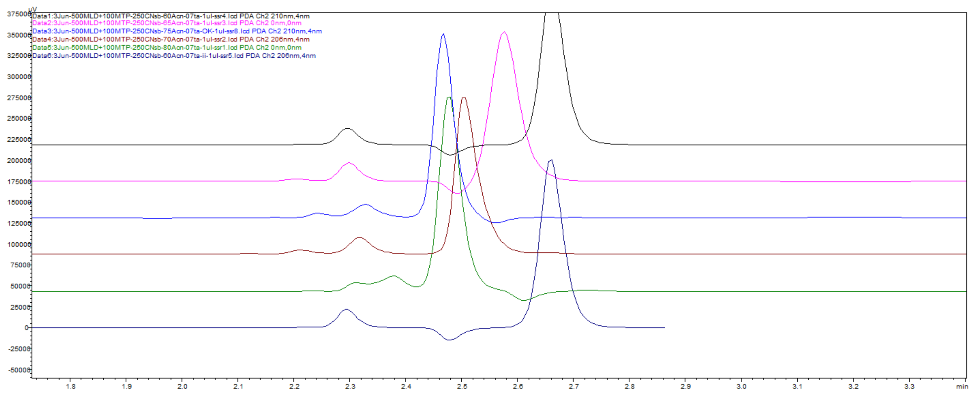Click the small black peak near 2.3 min

tap(347, 129)
